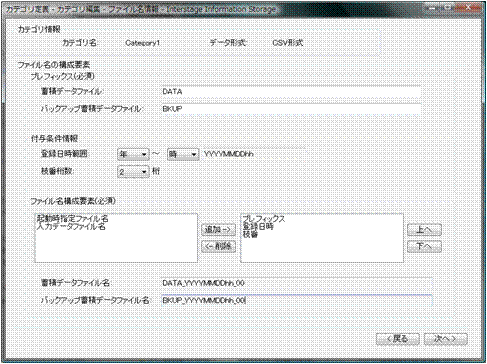Click the <- 削除 button

(218, 246)
